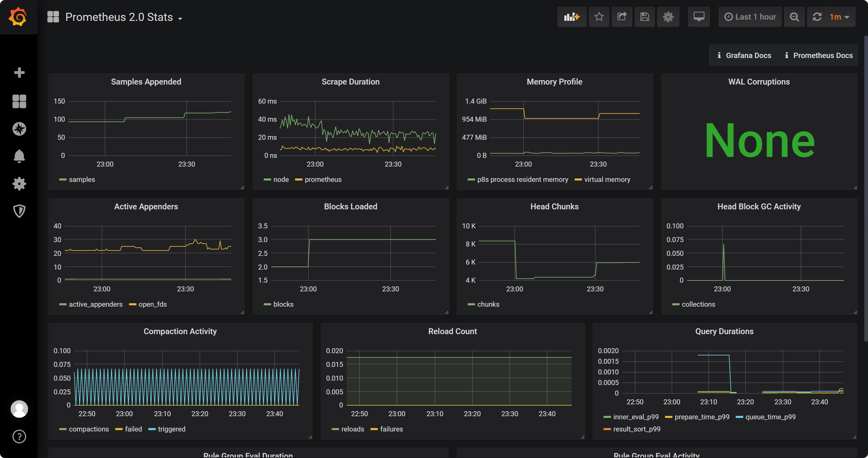Viewport: 868px width, 458px height.
Task: Toggle the failed legend series
Action: tap(133, 429)
